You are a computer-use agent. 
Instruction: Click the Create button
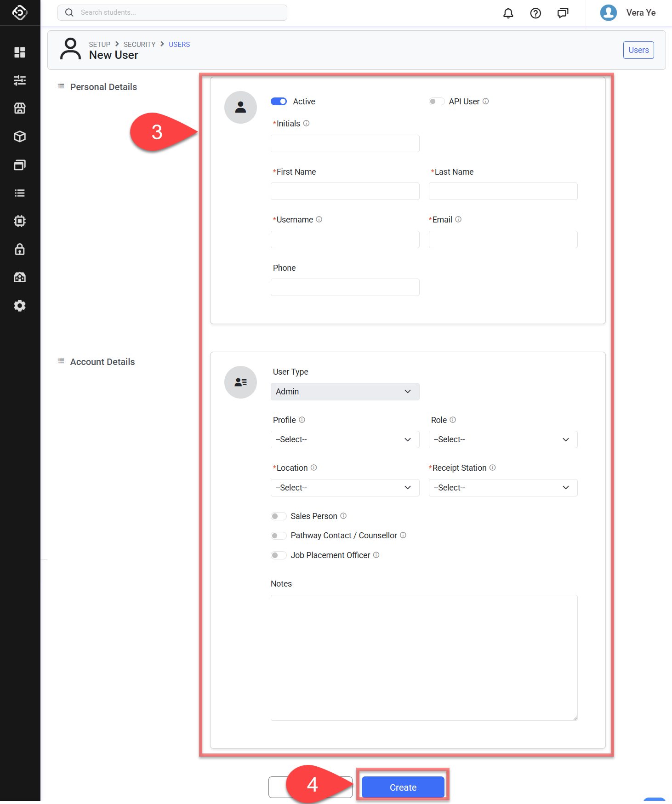[x=403, y=787]
